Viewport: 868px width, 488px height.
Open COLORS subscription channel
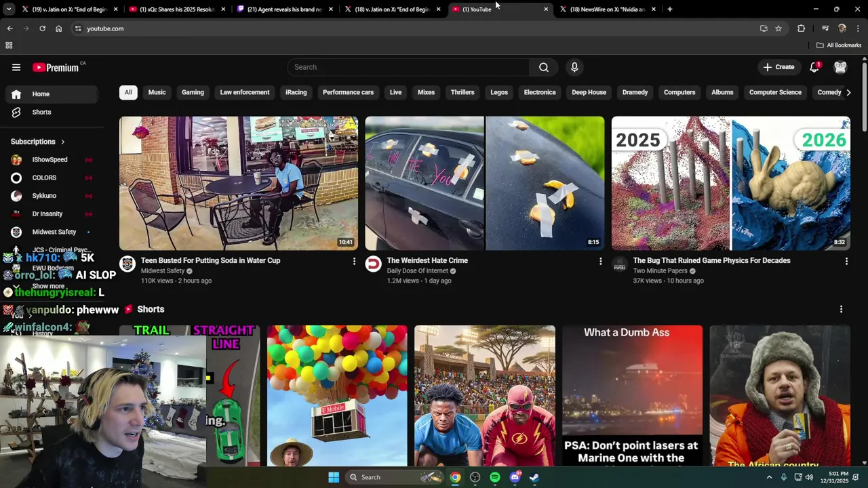click(x=52, y=178)
